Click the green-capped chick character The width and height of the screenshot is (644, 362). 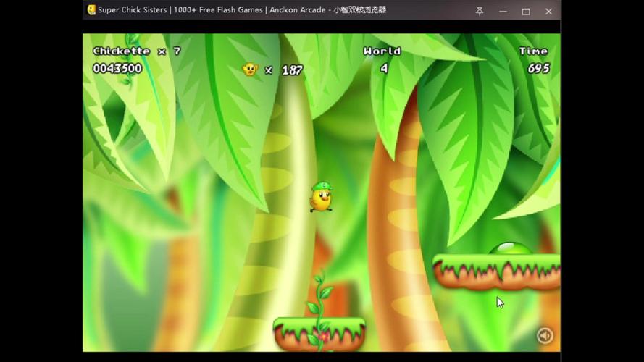tap(320, 197)
